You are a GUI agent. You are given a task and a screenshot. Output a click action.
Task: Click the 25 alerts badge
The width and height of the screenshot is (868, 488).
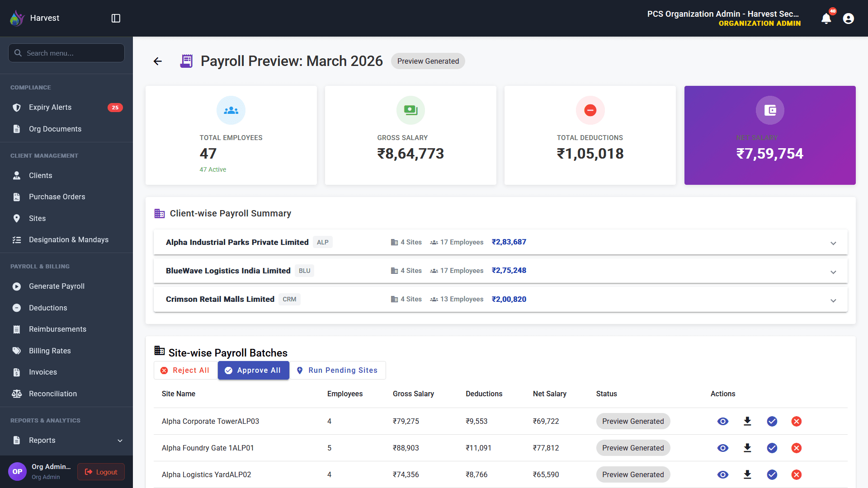click(x=115, y=108)
